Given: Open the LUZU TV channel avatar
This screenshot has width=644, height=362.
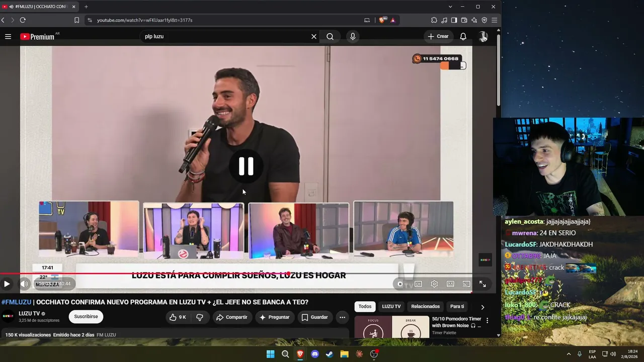Looking at the screenshot, I should coord(8,316).
